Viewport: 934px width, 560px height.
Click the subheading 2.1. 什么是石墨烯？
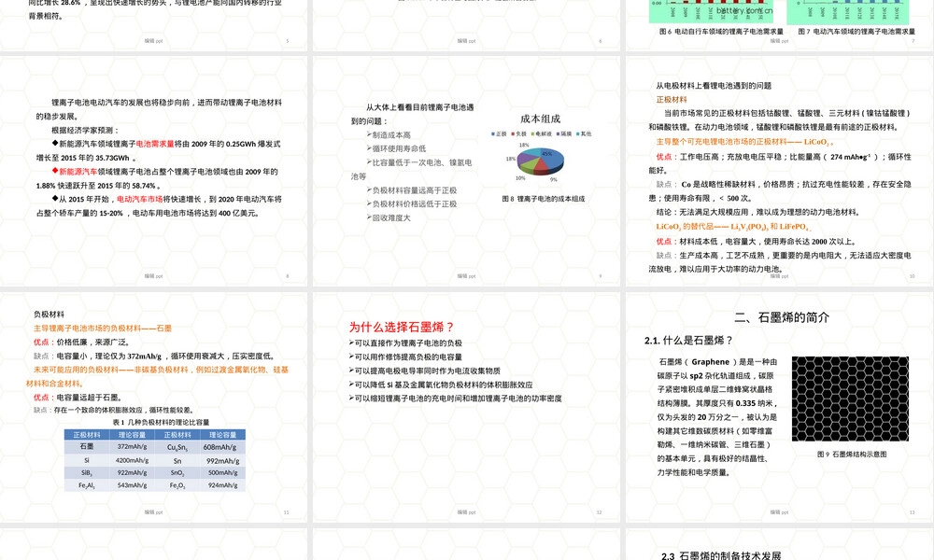[x=688, y=341]
